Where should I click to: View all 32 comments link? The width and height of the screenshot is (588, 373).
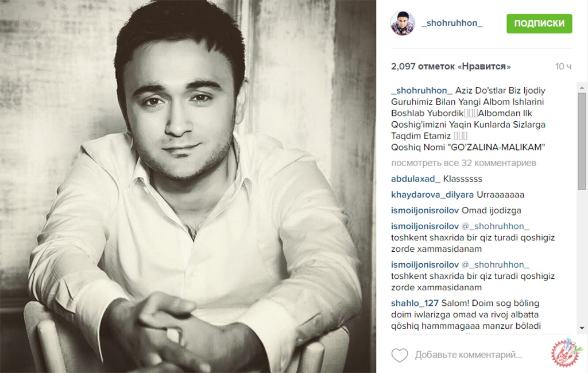pos(463,163)
